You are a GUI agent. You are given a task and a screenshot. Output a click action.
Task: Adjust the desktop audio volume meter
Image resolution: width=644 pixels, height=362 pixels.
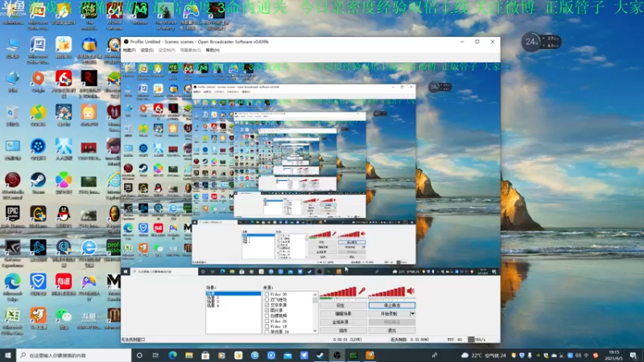pyautogui.click(x=387, y=292)
